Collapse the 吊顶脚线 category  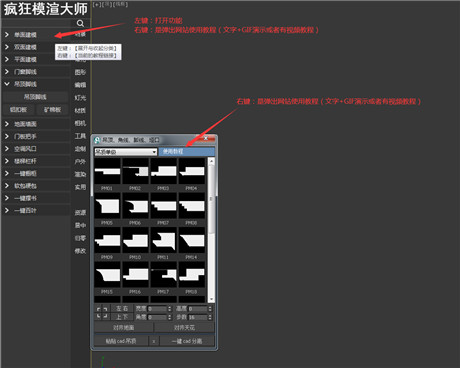[36, 84]
